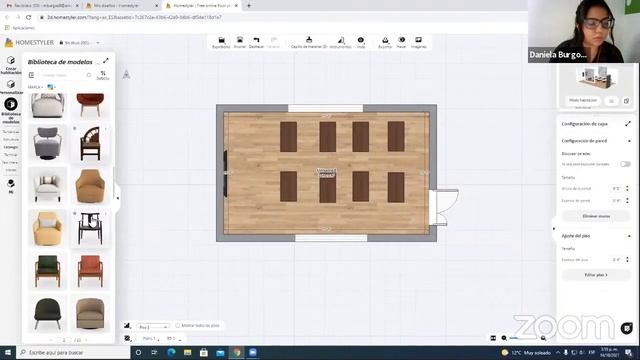640x360 pixels.
Task: Click Eliminar muros button
Action: [596, 216]
